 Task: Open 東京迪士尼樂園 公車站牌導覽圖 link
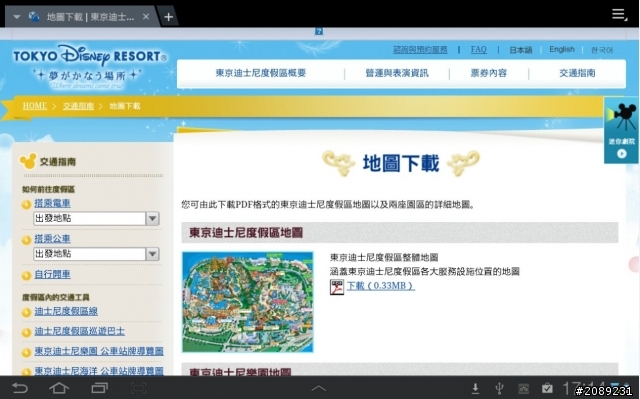[x=99, y=351]
